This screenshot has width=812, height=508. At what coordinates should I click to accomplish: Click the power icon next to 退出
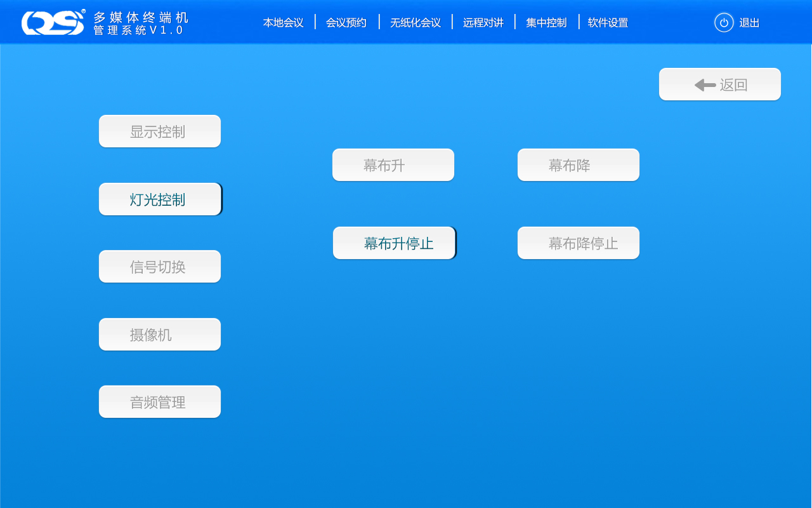pyautogui.click(x=724, y=23)
